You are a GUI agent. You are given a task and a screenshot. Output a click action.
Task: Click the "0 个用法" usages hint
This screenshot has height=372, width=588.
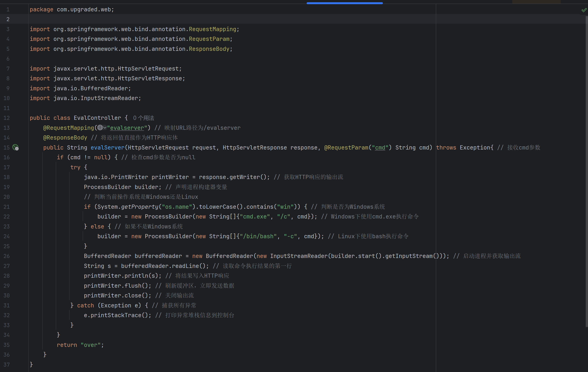[x=144, y=118]
